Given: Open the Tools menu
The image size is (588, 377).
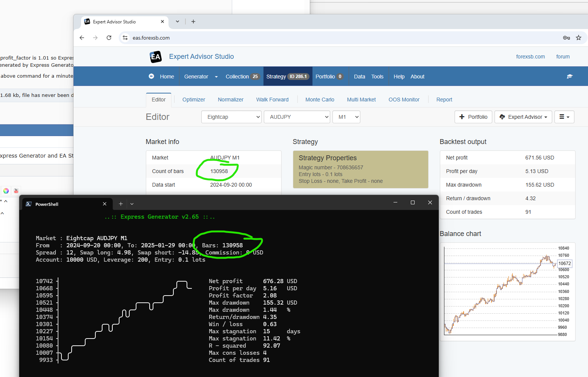Looking at the screenshot, I should [377, 77].
